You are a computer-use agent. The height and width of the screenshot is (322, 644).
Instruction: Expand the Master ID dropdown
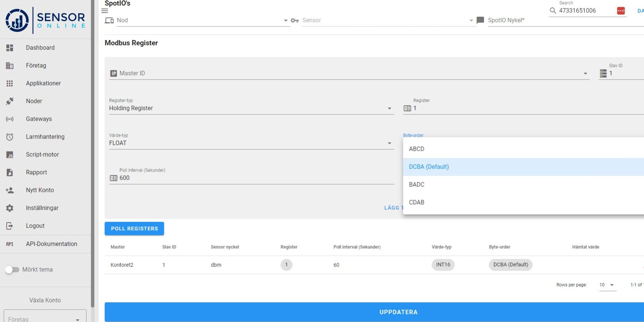point(585,74)
